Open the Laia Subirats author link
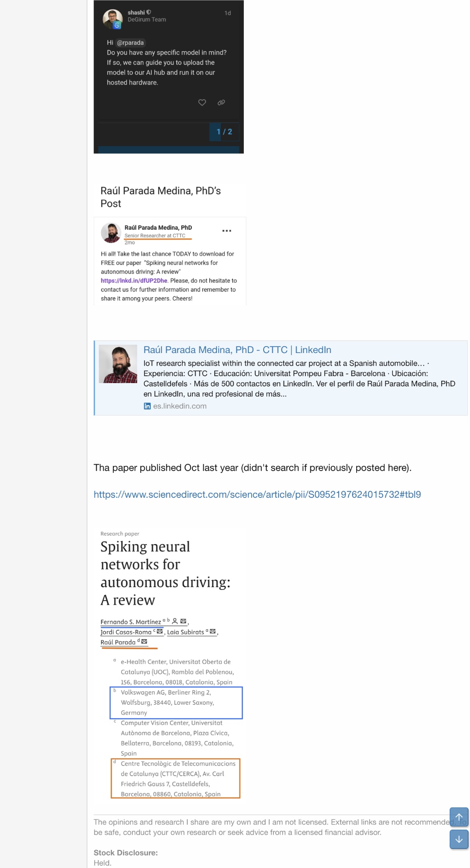 [x=186, y=632]
